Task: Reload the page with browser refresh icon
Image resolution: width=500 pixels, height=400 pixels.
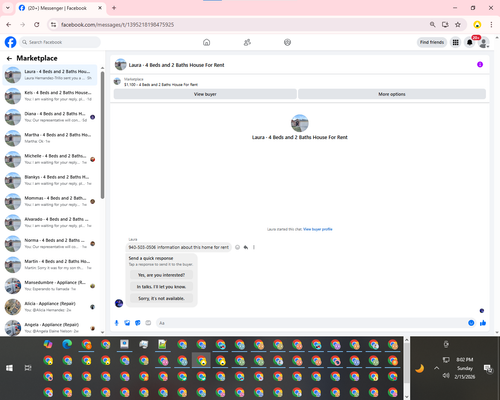Action: click(37, 25)
